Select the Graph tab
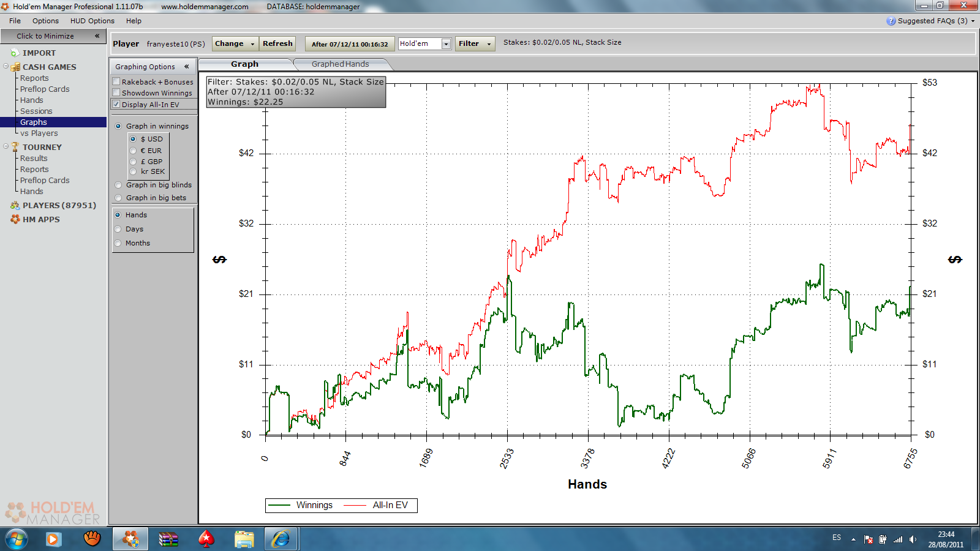 coord(245,64)
